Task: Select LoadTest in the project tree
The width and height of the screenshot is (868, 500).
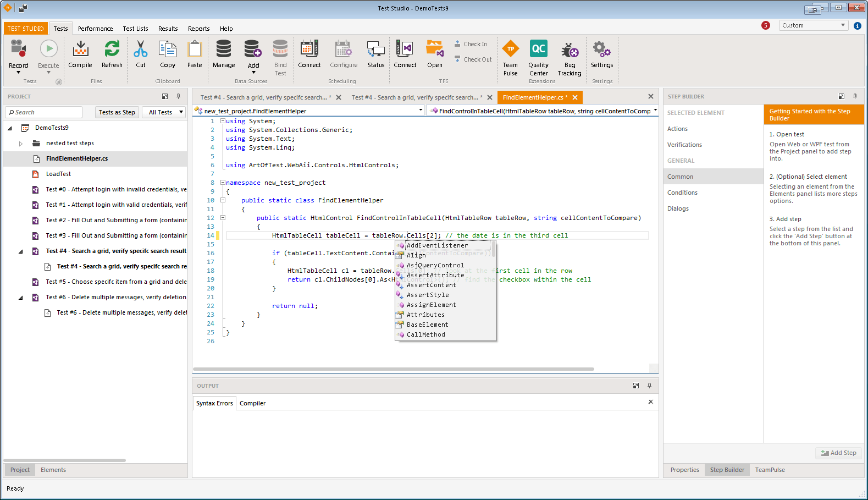Action: (58, 174)
